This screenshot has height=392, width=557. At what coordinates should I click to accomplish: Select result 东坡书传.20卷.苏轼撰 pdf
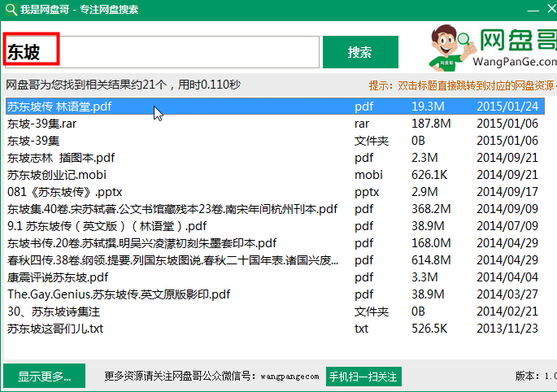[275, 242]
